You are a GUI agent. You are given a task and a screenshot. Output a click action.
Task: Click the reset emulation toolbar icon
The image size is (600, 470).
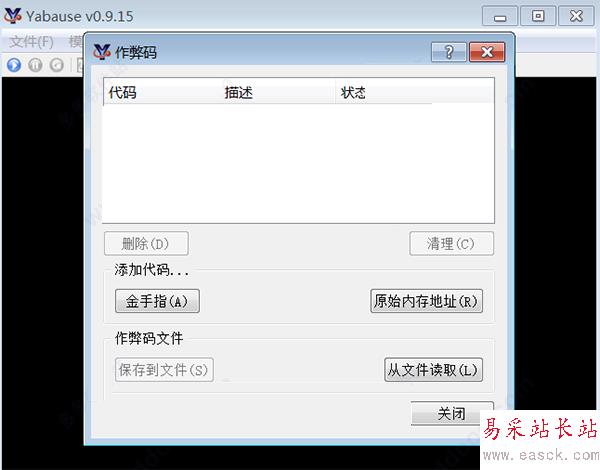pyautogui.click(x=57, y=65)
